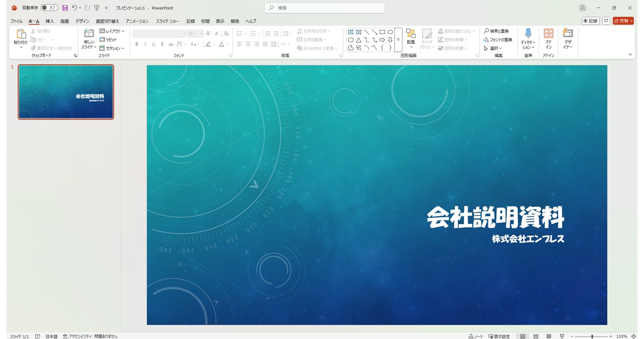Switch to Slide Sorter view in status bar
Viewport: 644px width, 339px height.
536,336
